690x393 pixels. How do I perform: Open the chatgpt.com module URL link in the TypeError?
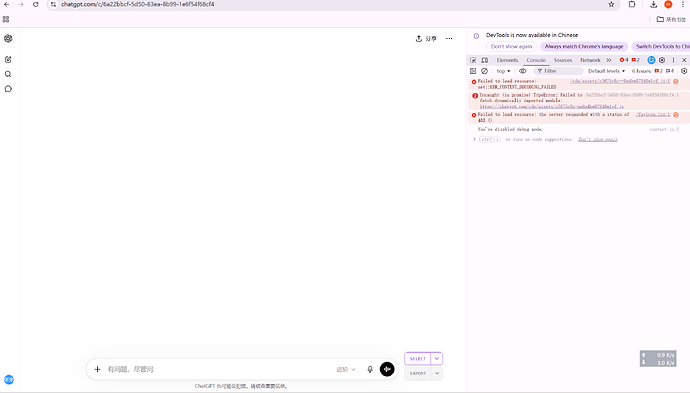551,107
